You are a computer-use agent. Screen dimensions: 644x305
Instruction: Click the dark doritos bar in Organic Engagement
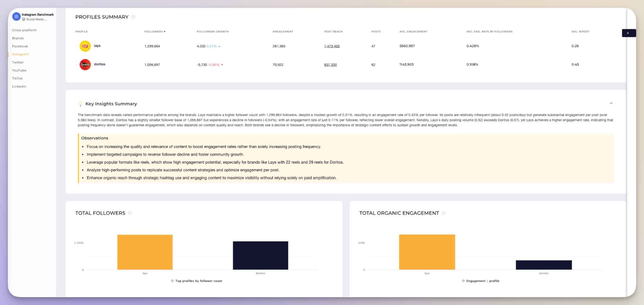tap(544, 265)
